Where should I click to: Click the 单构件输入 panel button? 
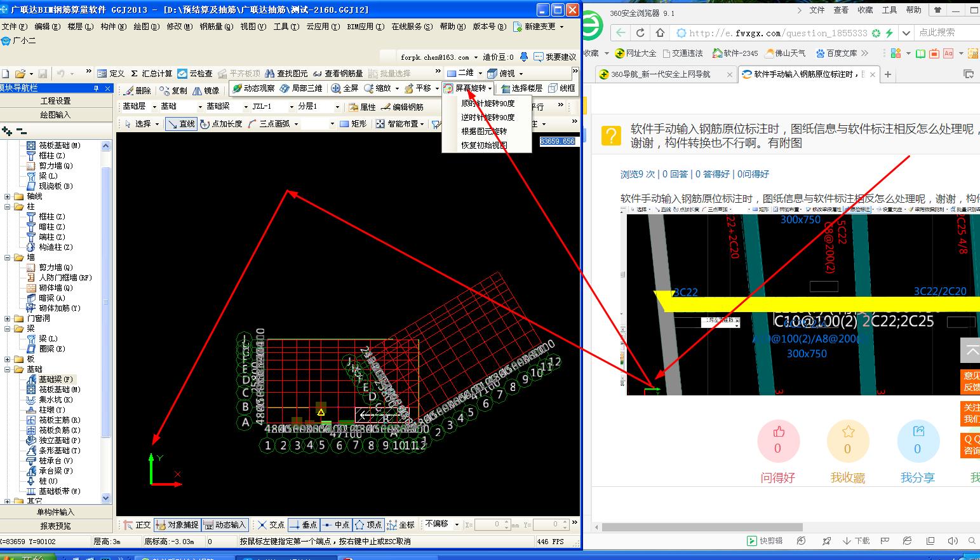point(55,512)
